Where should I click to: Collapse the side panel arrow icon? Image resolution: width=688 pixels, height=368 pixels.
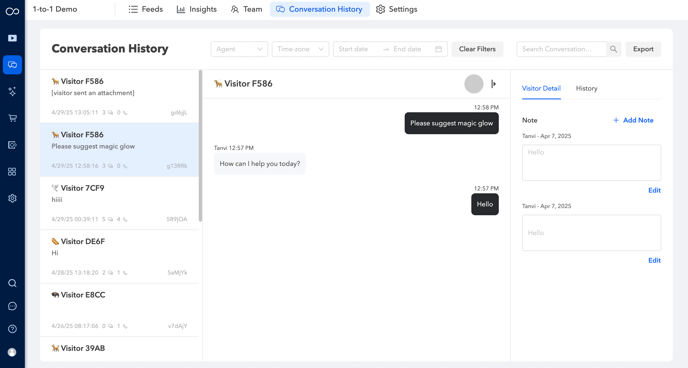pyautogui.click(x=494, y=84)
